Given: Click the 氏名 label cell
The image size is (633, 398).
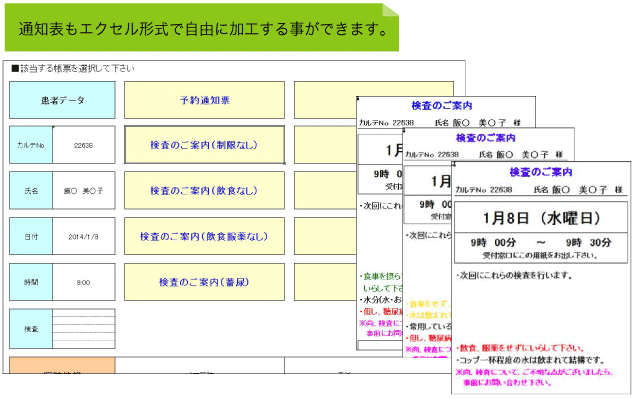Looking at the screenshot, I should coord(31,191).
